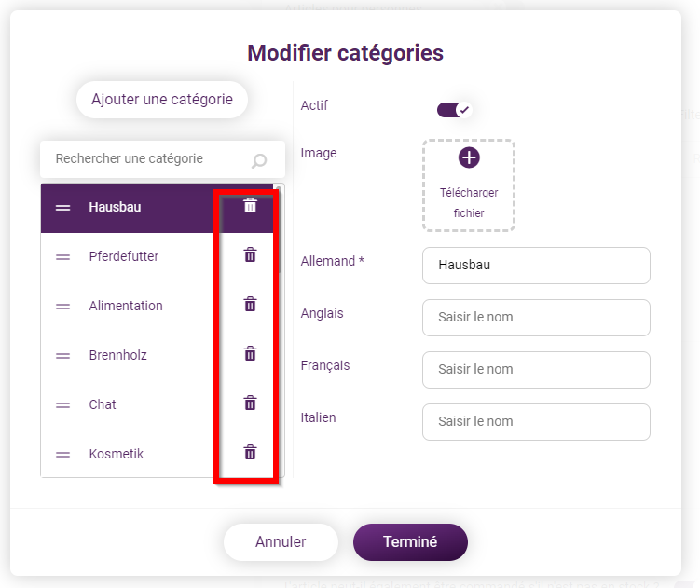Delete the Kosmetik category trash icon
Screen dimensions: 700x588
click(x=250, y=452)
